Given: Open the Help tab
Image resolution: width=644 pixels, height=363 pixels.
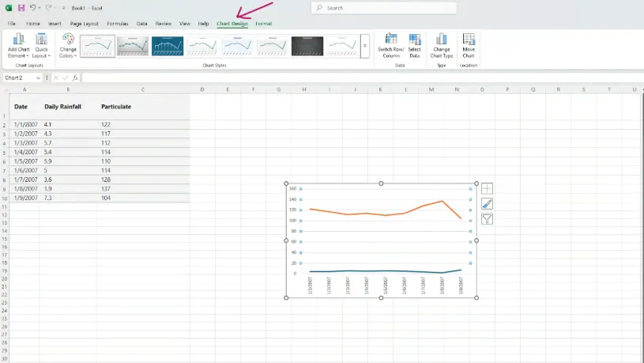Looking at the screenshot, I should [x=203, y=24].
